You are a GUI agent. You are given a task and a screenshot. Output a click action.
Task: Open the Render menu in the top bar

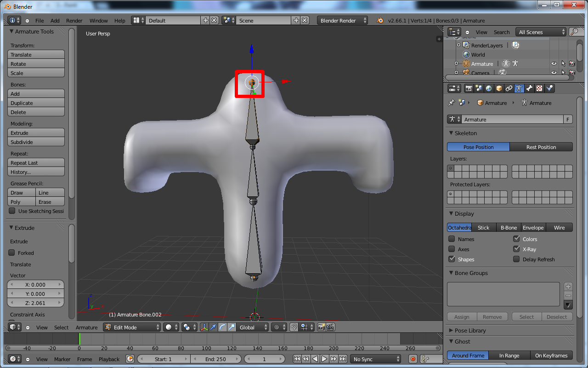(x=73, y=20)
